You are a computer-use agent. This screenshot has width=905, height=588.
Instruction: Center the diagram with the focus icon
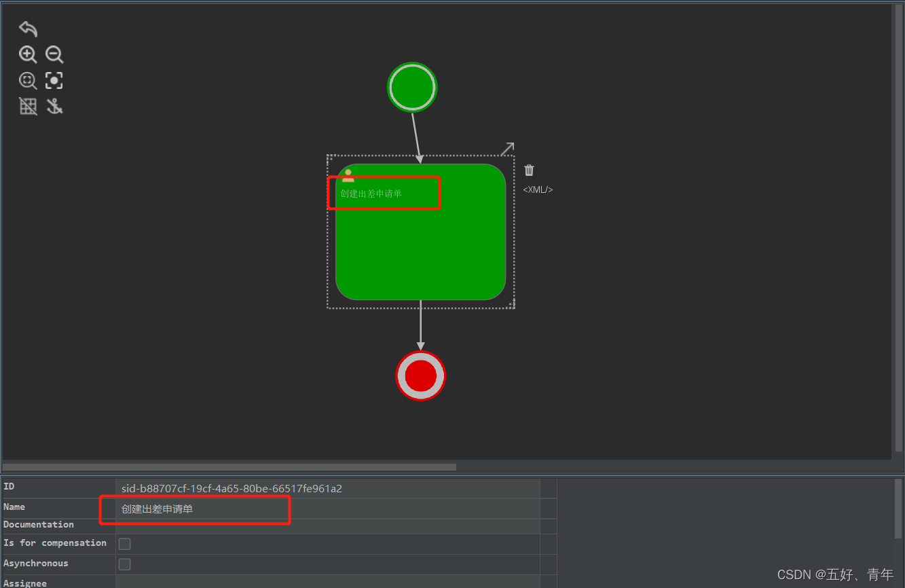[x=54, y=81]
